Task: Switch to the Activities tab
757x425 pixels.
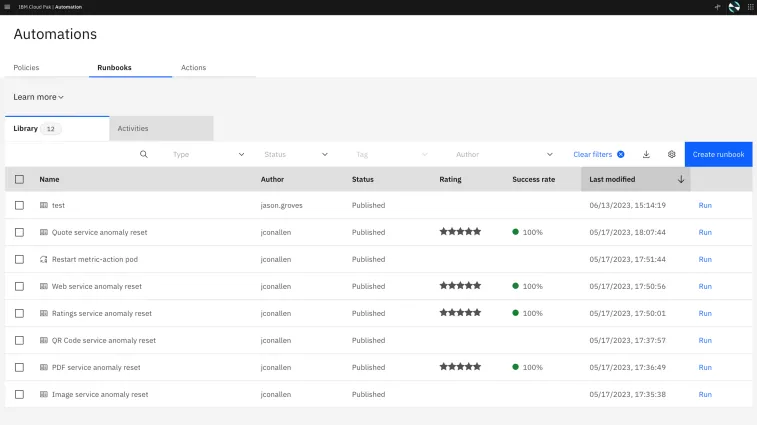Action: pos(133,129)
